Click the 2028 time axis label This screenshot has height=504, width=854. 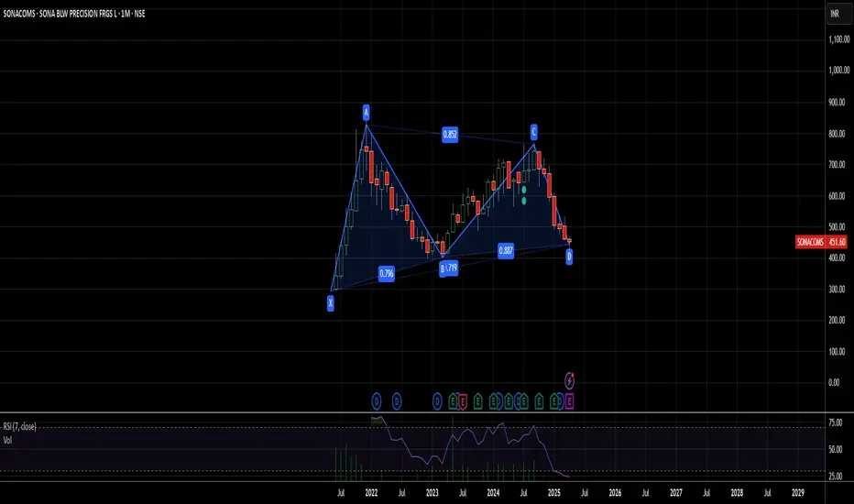(737, 493)
